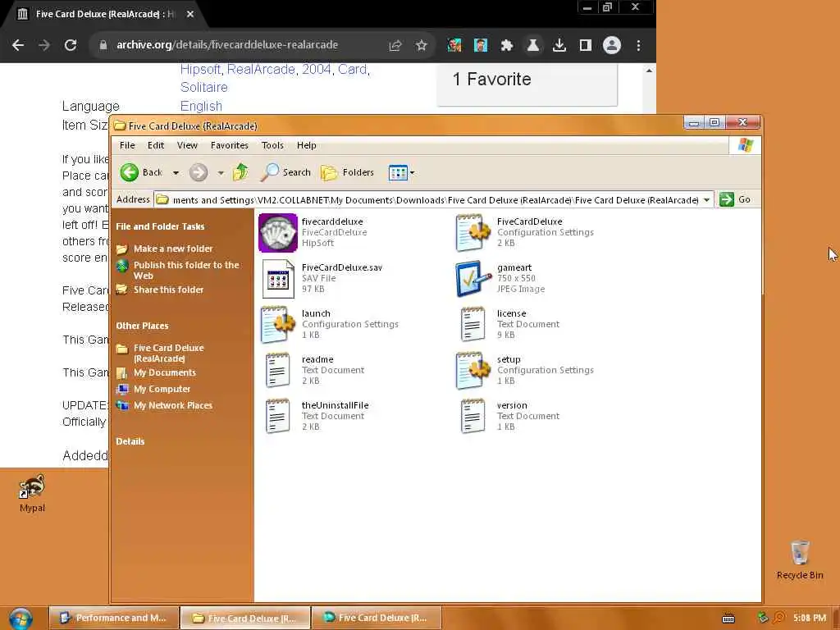Click the browser forward arrow
Image resolution: width=840 pixels, height=630 pixels.
click(44, 45)
